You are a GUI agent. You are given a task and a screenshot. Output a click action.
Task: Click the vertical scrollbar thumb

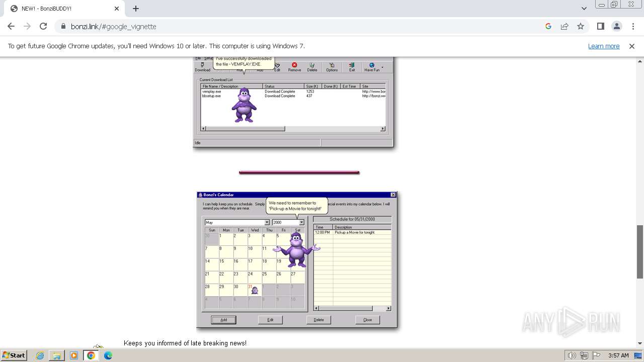(640, 251)
